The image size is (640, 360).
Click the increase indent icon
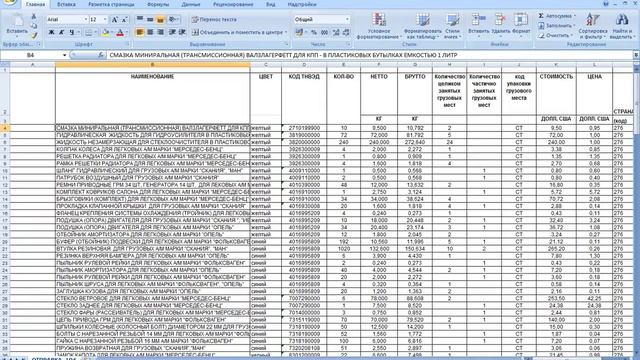(182, 32)
